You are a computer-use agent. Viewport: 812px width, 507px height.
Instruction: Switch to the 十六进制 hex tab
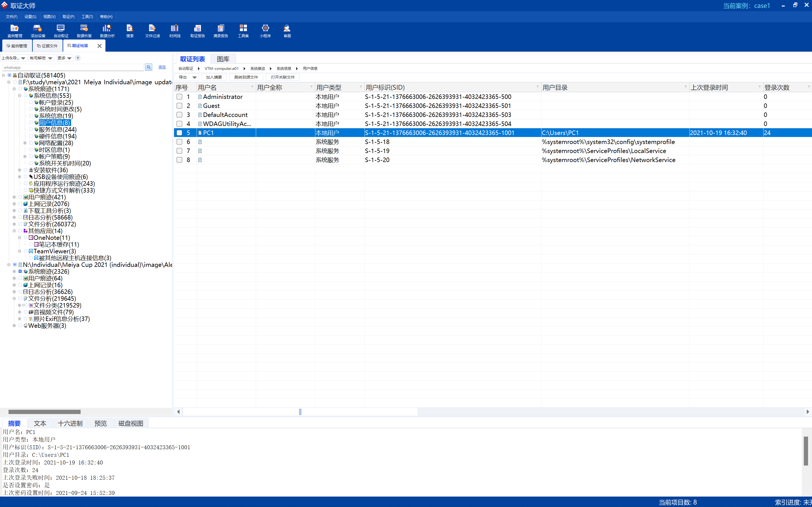coord(70,423)
